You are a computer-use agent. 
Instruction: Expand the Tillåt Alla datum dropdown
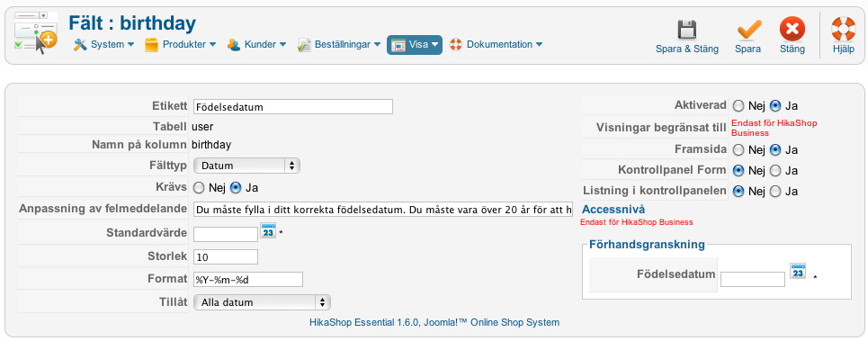tap(262, 302)
